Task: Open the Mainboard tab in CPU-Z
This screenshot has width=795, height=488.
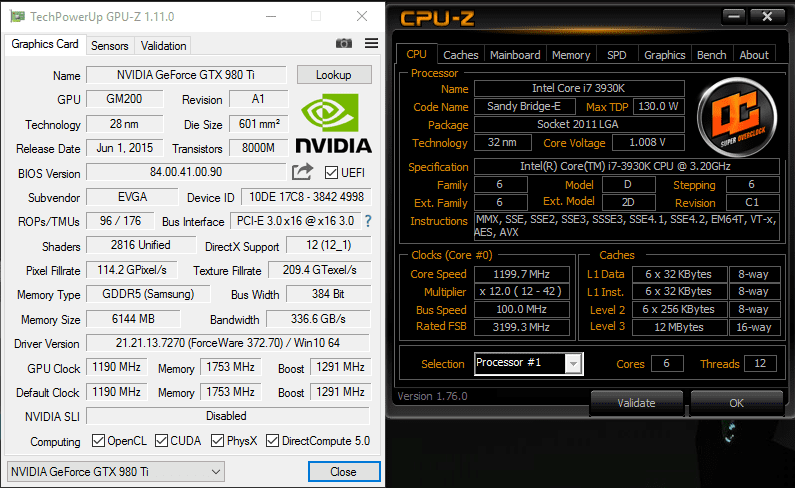Action: (x=515, y=55)
